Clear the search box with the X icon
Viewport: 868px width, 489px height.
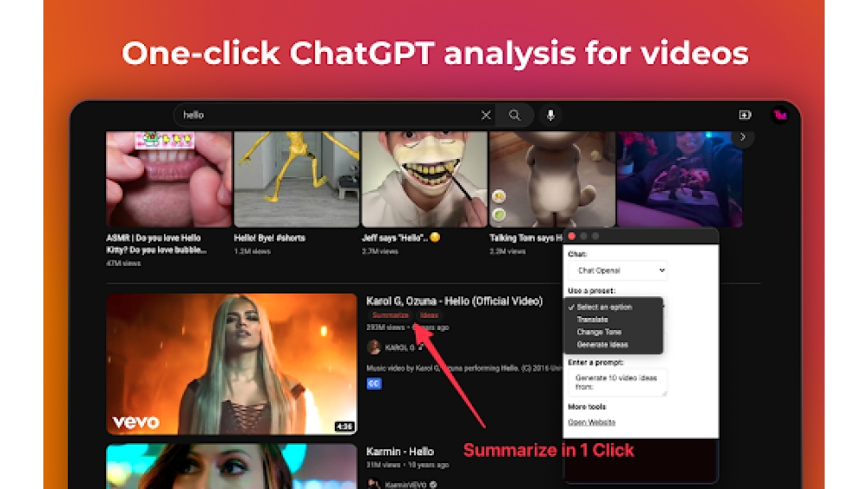point(485,116)
